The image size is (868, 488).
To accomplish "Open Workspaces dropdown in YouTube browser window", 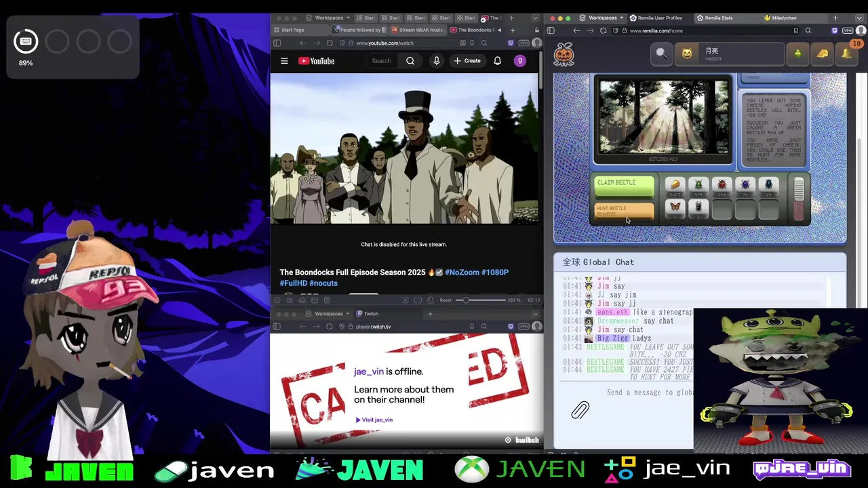I will click(x=329, y=18).
